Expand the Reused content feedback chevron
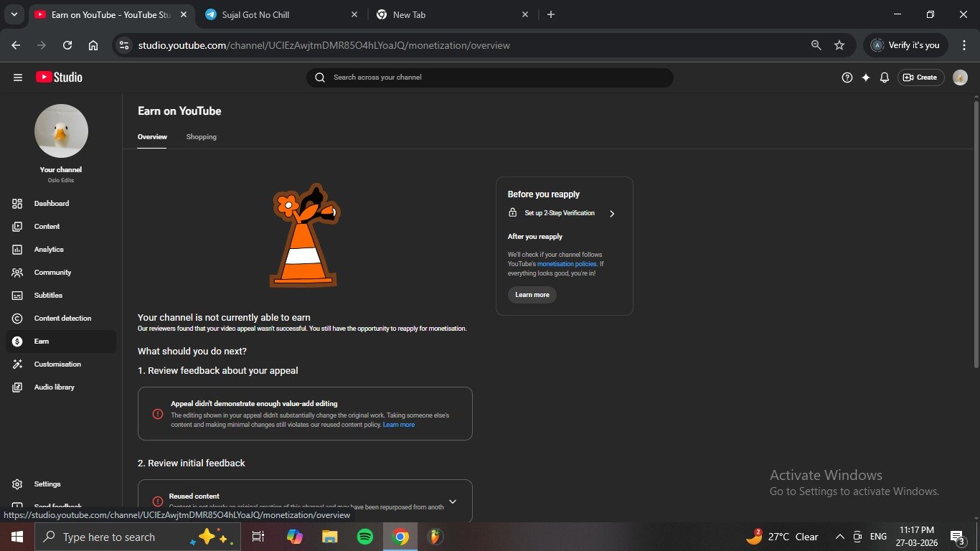 pos(452,501)
